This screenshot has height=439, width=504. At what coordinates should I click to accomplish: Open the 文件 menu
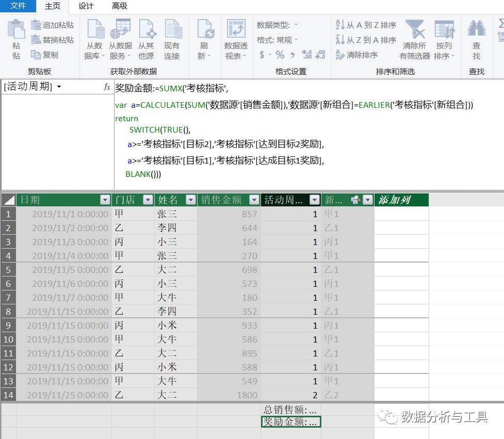(18, 6)
